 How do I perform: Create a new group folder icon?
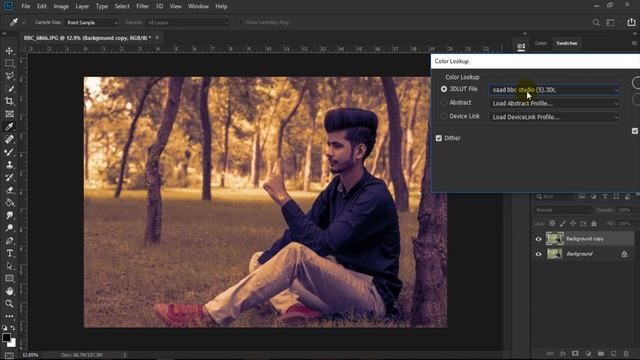coord(601,353)
